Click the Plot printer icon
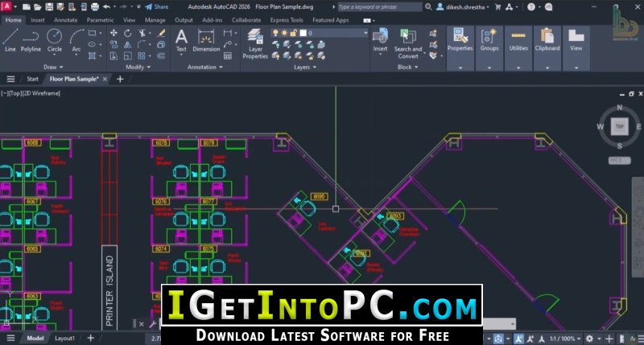This screenshot has height=345, width=644. (x=95, y=7)
